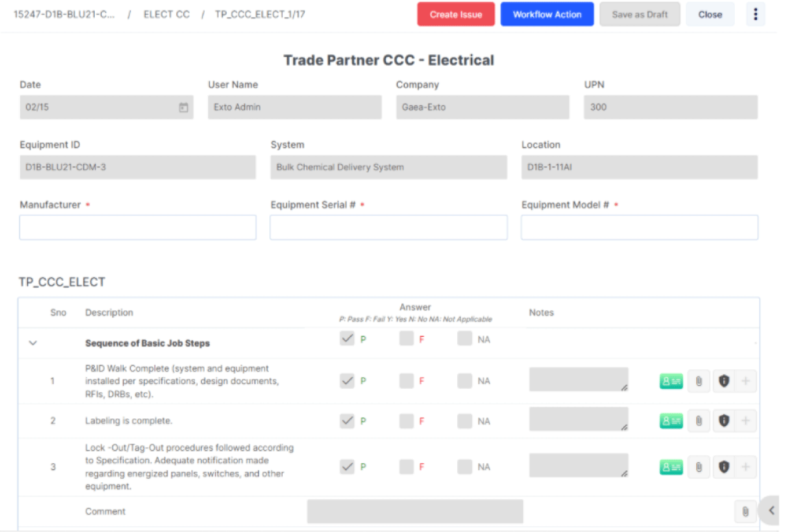Attach file to Labeling is complete row
The image size is (810, 532).
698,421
